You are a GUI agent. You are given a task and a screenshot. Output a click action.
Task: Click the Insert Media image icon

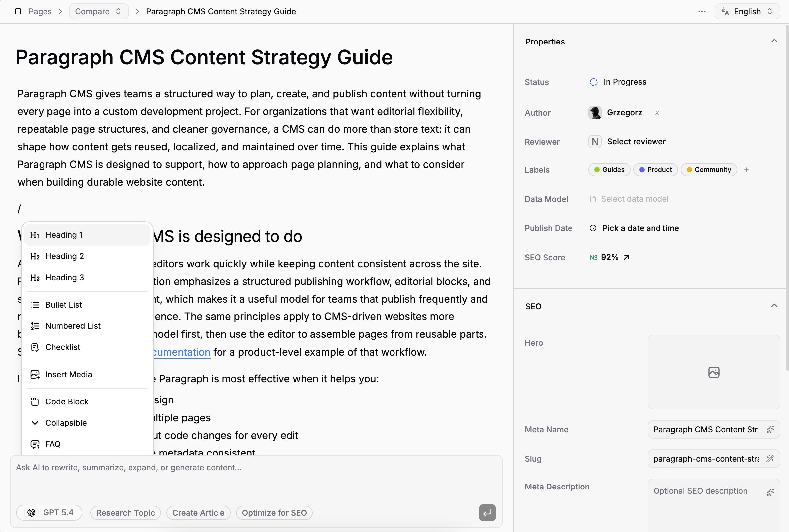point(35,374)
